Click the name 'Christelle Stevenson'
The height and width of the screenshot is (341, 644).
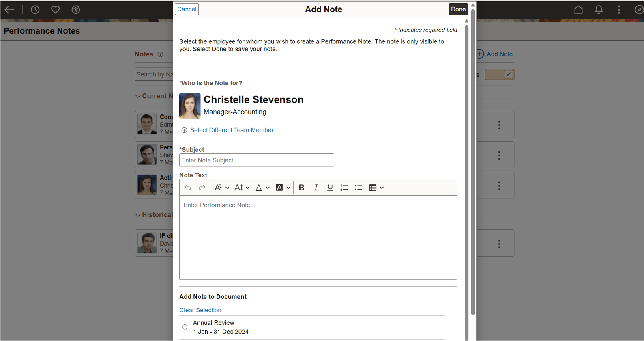(x=253, y=100)
